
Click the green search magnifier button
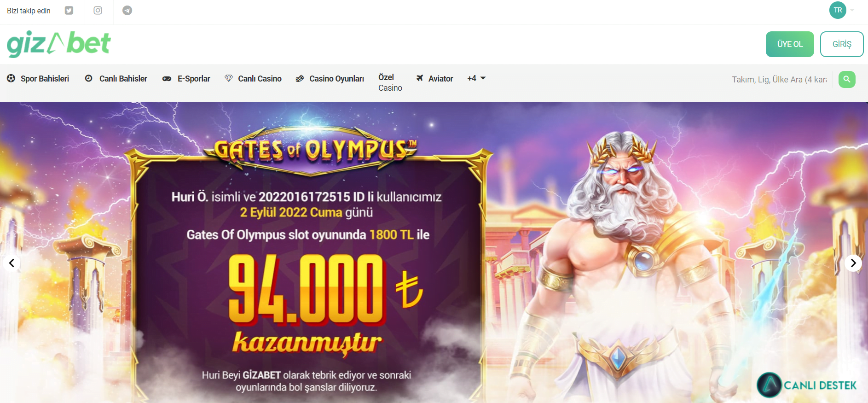[847, 79]
